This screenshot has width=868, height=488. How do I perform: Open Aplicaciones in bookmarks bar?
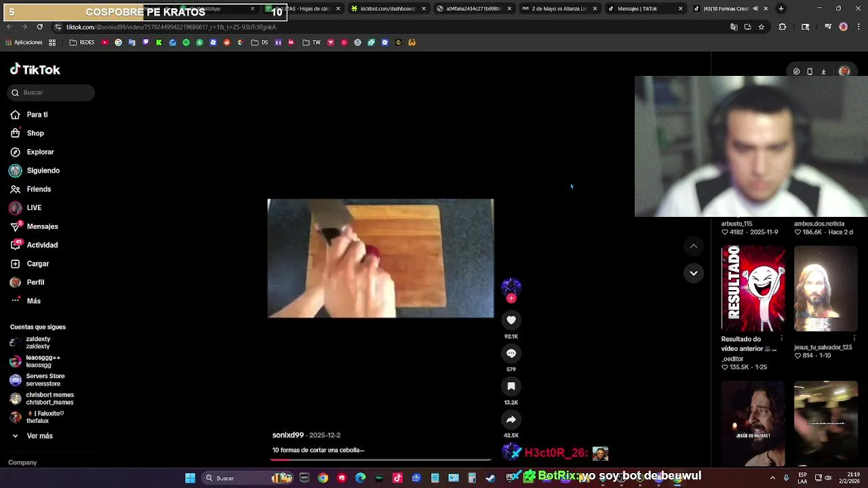[x=24, y=42]
